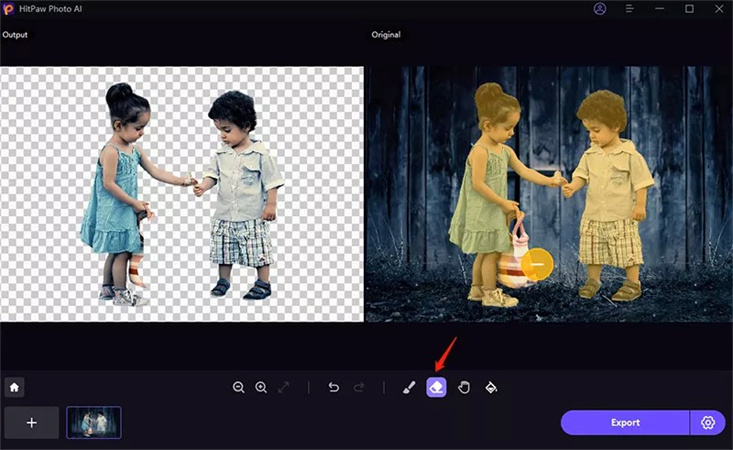The image size is (733, 450).
Task: Click the fit-to-screen expand icon
Action: click(x=283, y=387)
